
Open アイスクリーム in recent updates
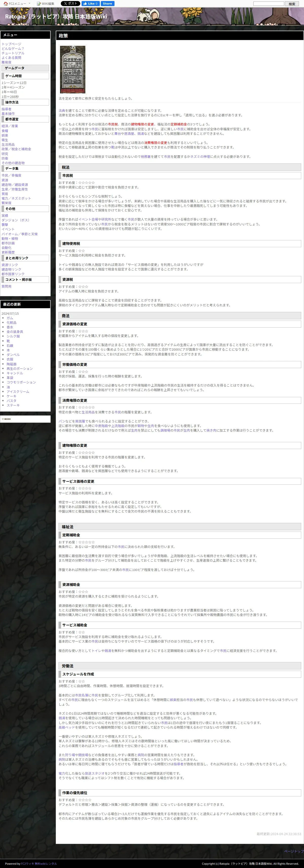pos(18,392)
